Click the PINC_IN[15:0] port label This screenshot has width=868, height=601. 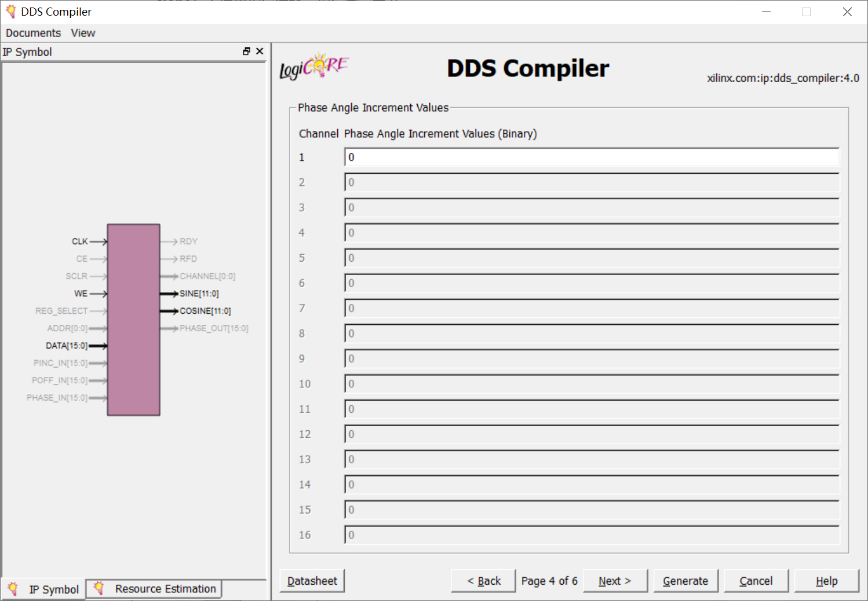pyautogui.click(x=60, y=363)
